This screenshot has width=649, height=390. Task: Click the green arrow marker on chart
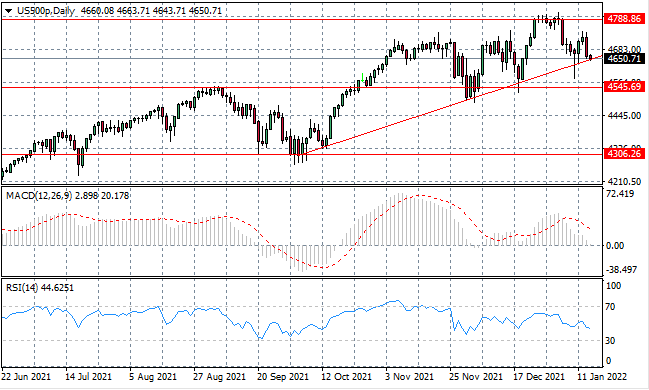tap(363, 77)
